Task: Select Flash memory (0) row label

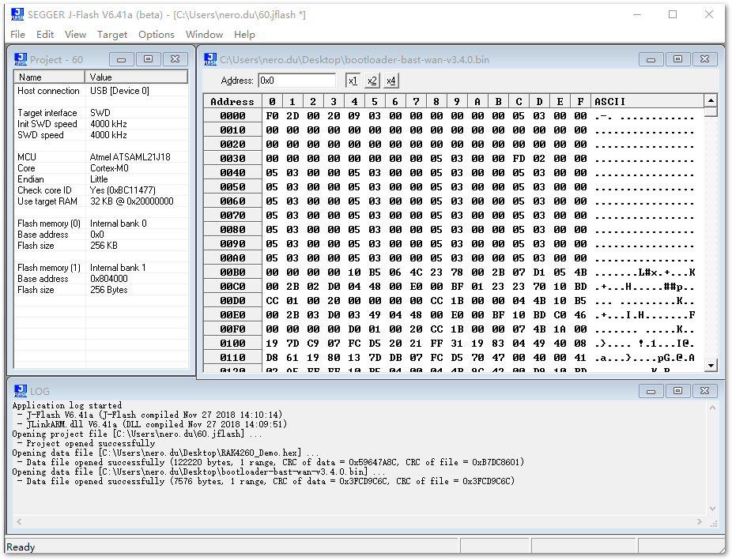Action: coord(49,224)
